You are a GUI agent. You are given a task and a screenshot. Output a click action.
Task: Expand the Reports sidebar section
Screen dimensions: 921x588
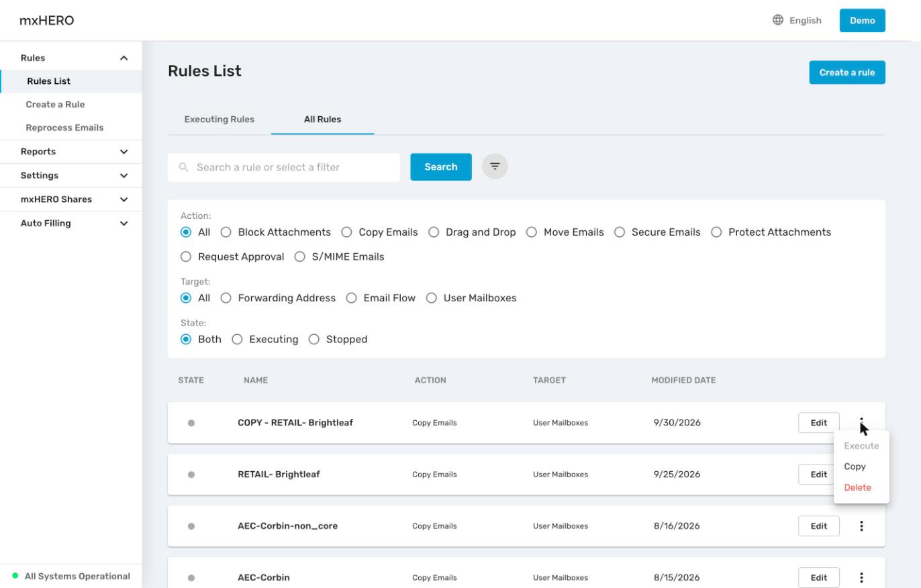click(124, 152)
